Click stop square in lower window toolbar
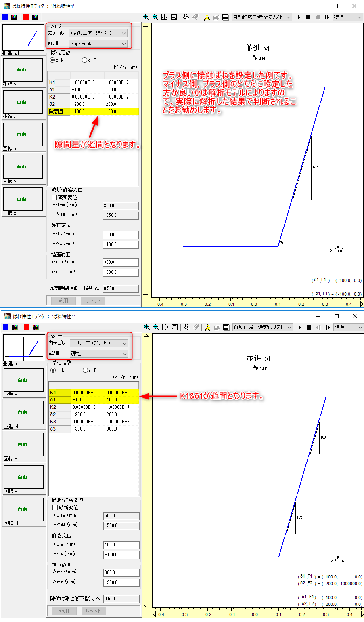This screenshot has width=364, height=622. point(309,328)
